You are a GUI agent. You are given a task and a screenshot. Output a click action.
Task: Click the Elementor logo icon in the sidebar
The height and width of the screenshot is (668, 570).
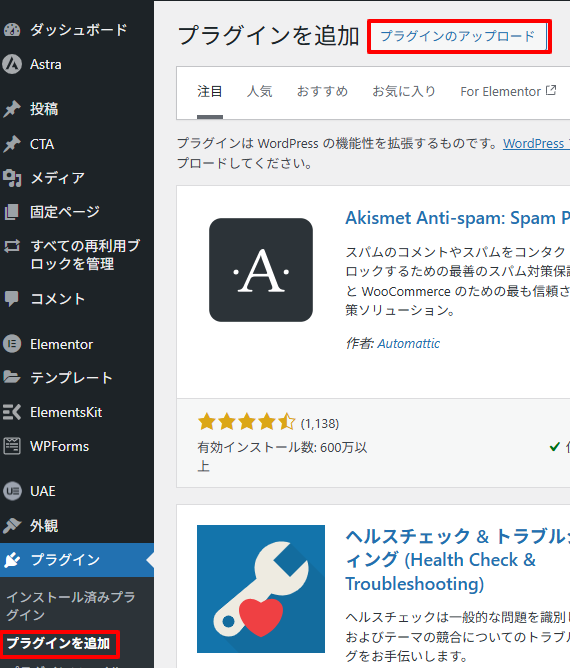[12, 344]
